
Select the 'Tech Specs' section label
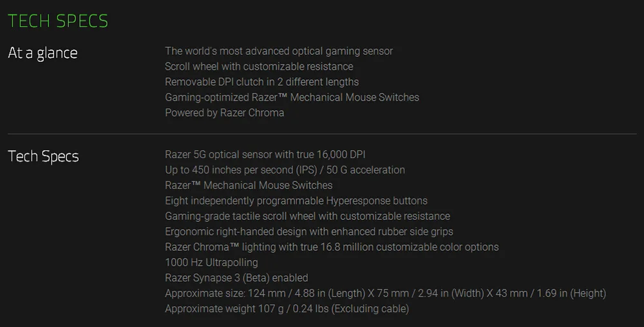click(43, 157)
